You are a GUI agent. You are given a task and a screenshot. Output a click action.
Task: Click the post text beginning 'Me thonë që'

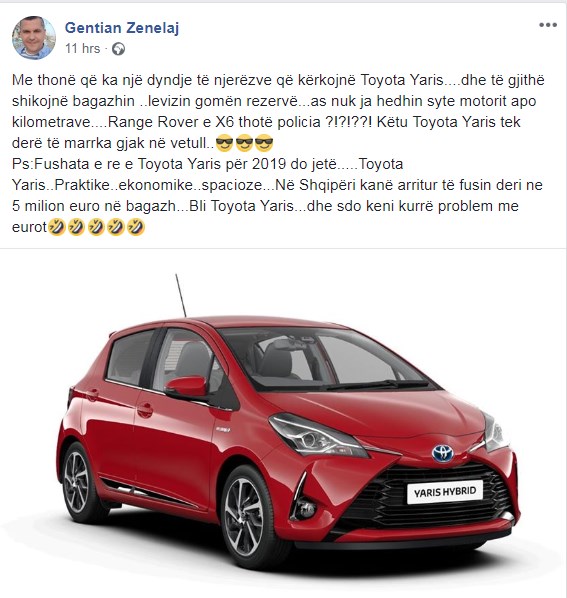[278, 111]
